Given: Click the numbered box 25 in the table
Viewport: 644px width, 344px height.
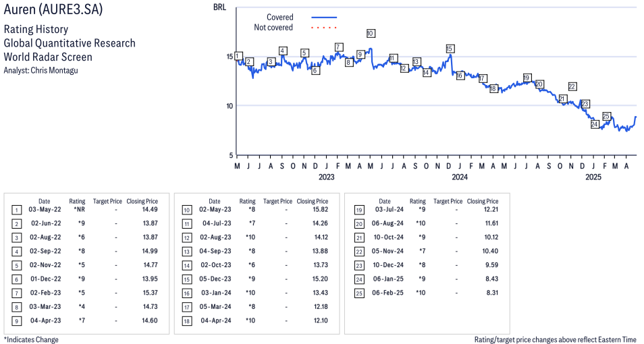Looking at the screenshot, I should tap(359, 293).
